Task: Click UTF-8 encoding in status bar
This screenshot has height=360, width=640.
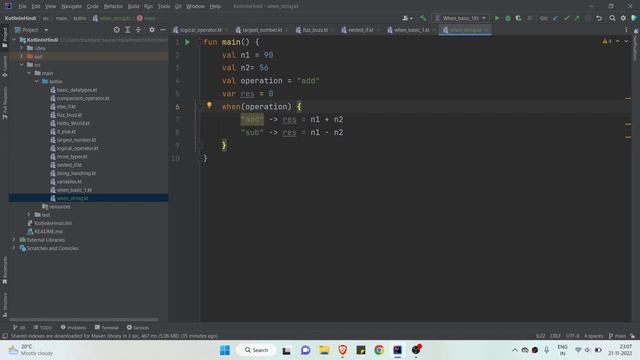Action: pyautogui.click(x=572, y=336)
